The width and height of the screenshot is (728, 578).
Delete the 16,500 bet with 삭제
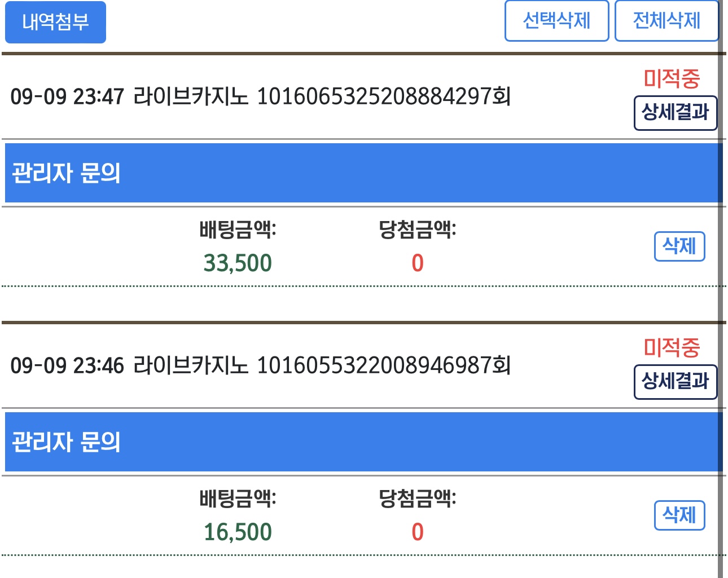pos(679,515)
